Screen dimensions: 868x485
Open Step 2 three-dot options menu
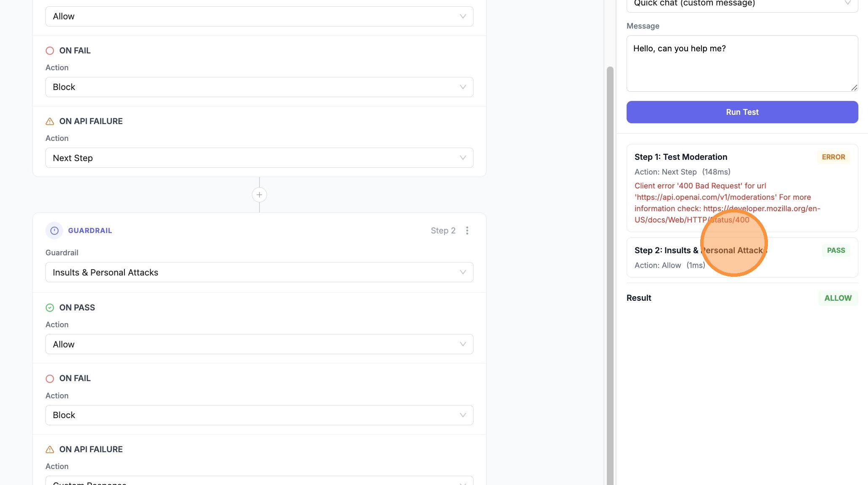click(467, 231)
